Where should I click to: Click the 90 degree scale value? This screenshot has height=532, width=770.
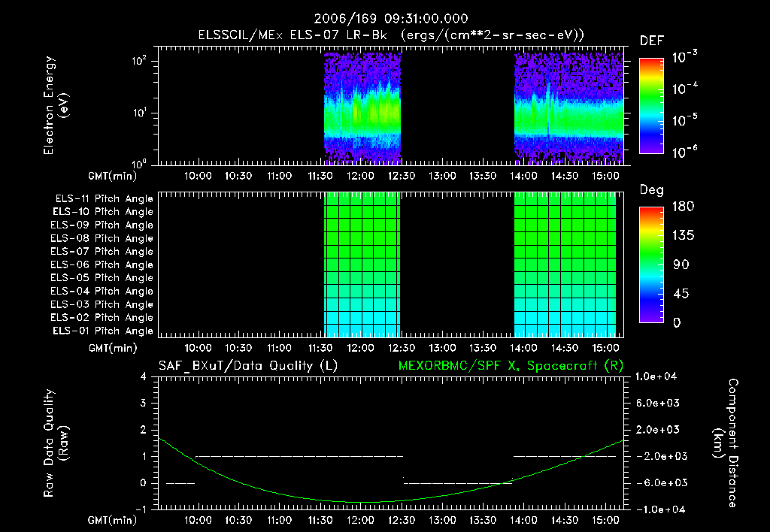(x=681, y=264)
